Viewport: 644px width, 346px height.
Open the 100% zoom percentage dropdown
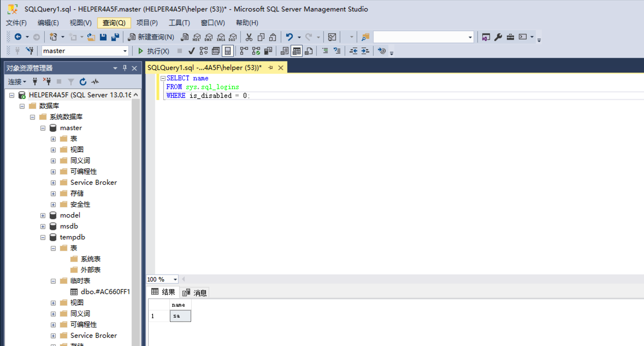coord(175,279)
